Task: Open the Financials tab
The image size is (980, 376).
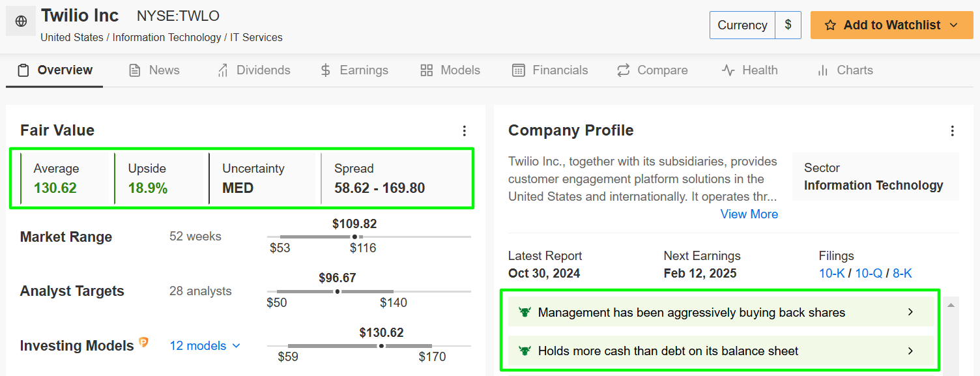Action: point(550,70)
